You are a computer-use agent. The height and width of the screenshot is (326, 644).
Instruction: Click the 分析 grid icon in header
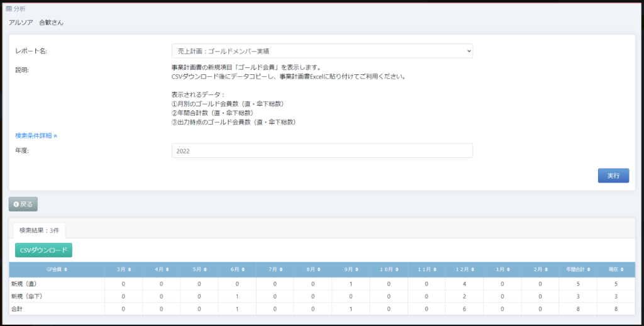click(9, 9)
